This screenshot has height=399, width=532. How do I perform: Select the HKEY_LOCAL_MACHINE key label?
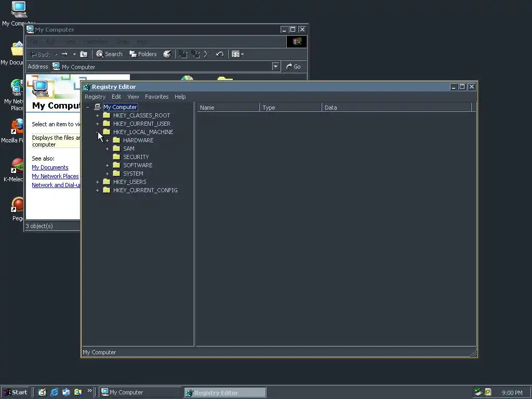[x=143, y=132]
